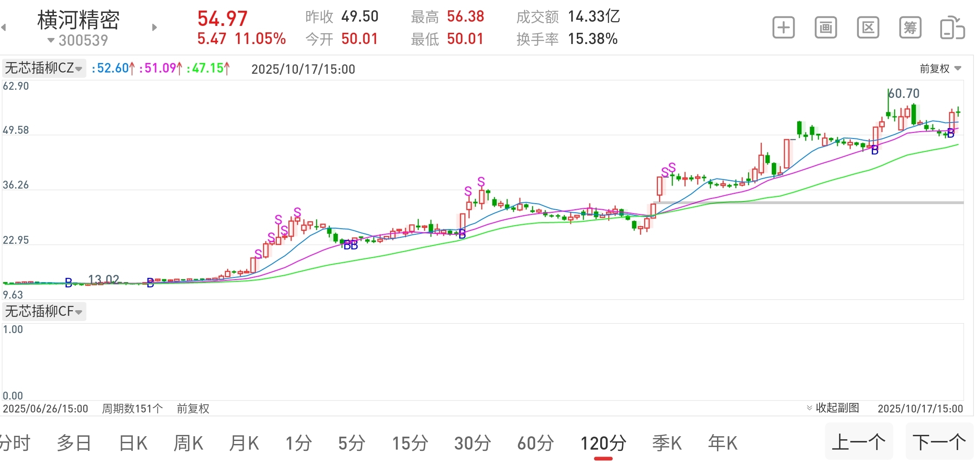Image resolution: width=980 pixels, height=466 pixels.
Task: Switch to the 日K tab
Action: (133, 443)
